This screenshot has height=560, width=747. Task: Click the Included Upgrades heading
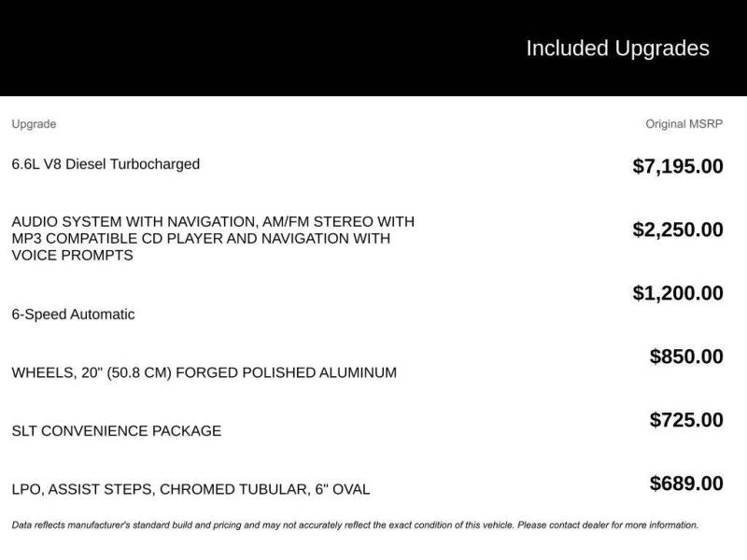(617, 49)
